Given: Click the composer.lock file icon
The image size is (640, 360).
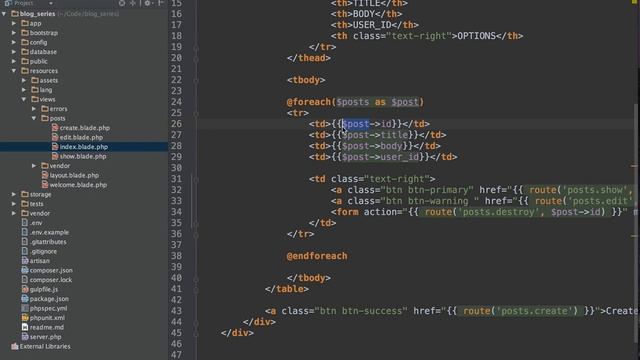Looking at the screenshot, I should point(25,280).
